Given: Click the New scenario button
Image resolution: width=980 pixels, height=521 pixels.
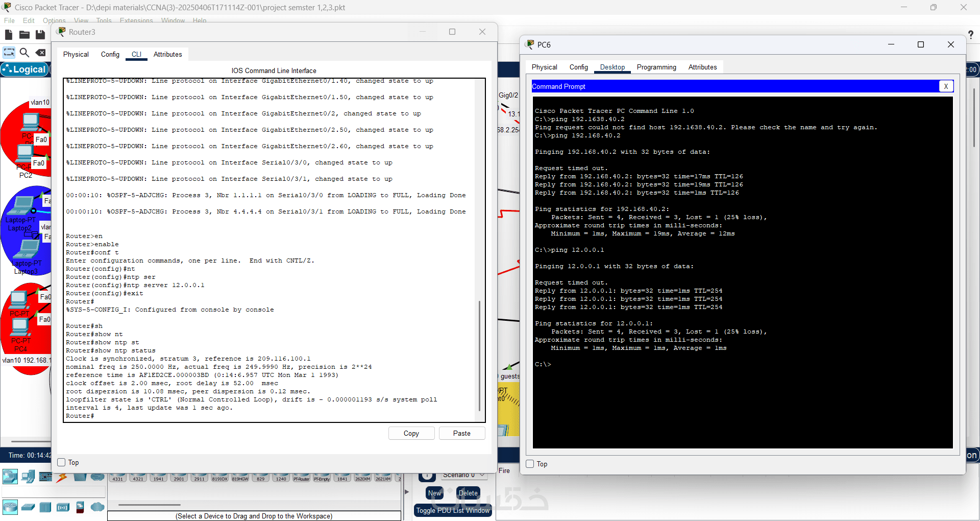Looking at the screenshot, I should pos(434,493).
